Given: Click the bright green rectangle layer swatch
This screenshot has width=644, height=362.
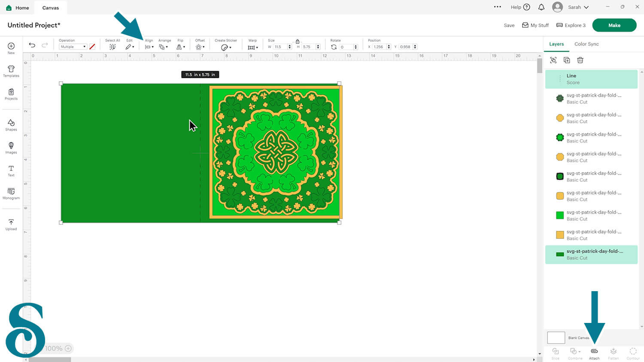Looking at the screenshot, I should [x=560, y=215].
